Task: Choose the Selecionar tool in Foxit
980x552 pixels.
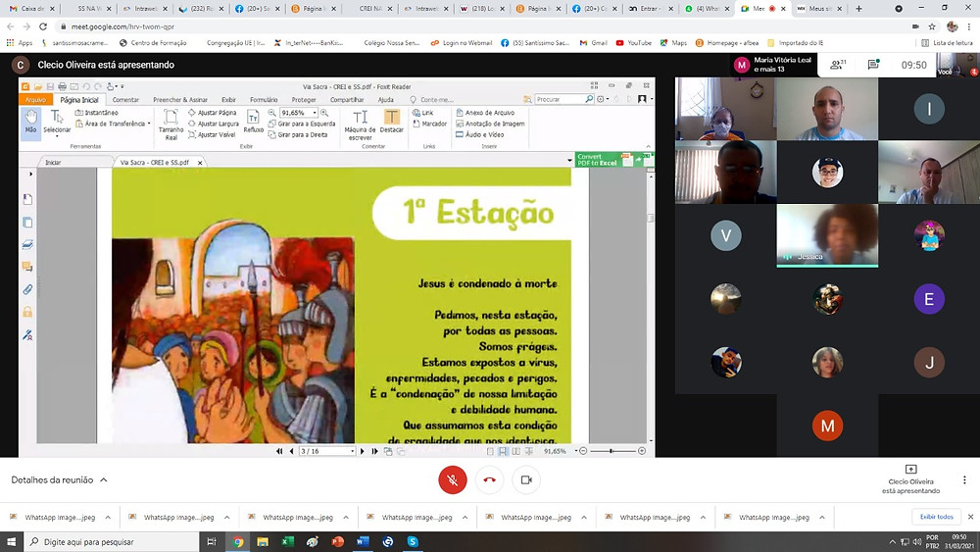Action: coord(56,123)
